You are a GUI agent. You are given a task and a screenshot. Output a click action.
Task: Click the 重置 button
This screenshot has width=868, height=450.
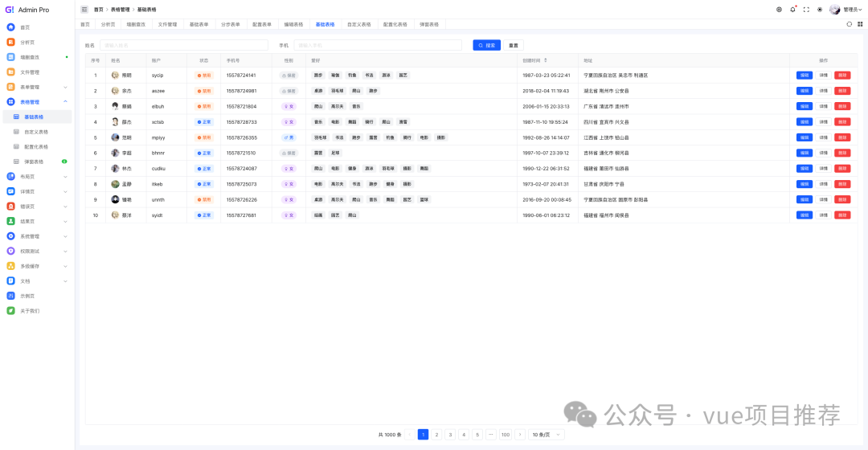514,45
